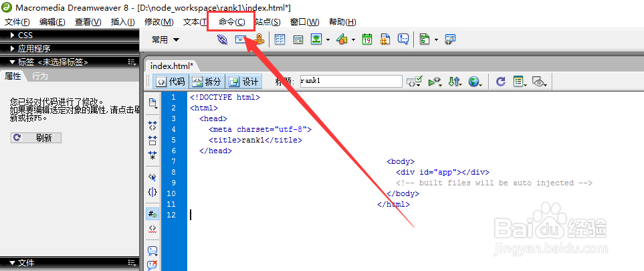The width and height of the screenshot is (644, 271).
Task: Click the Templates insert icon
Action: click(x=425, y=39)
